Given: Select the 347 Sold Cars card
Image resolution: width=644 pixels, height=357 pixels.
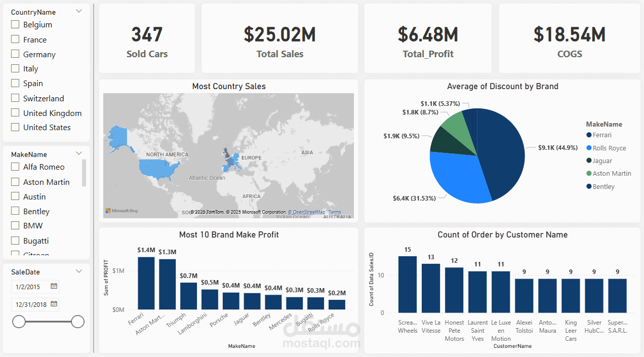Looking at the screenshot, I should click(147, 38).
